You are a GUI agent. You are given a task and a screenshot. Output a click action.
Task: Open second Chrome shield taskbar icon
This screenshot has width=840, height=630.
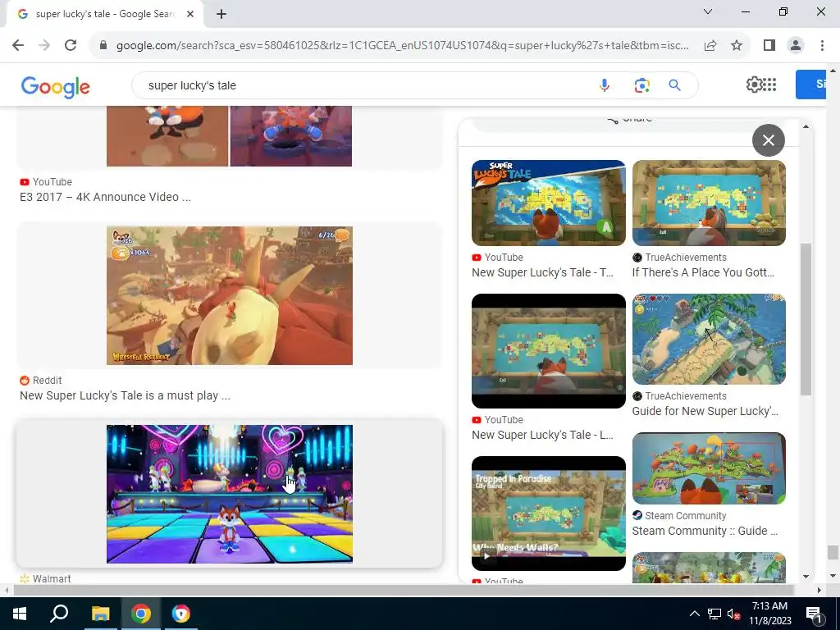point(181,614)
